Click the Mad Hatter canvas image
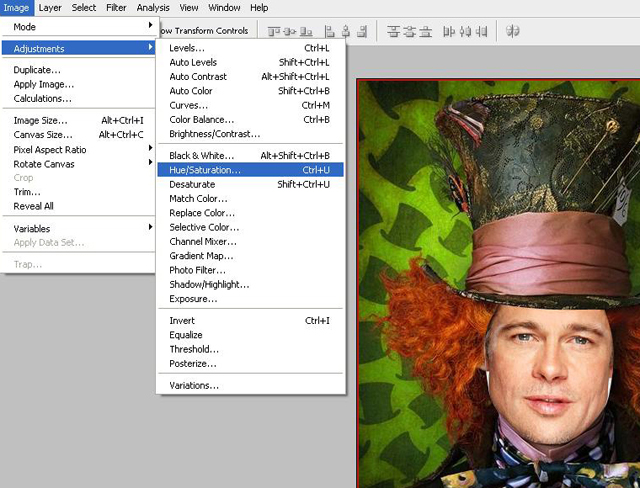Screen dimensions: 640x488 498,283
